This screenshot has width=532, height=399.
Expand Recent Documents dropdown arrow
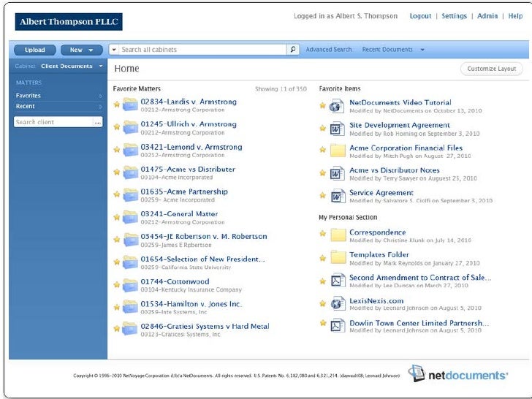[422, 50]
